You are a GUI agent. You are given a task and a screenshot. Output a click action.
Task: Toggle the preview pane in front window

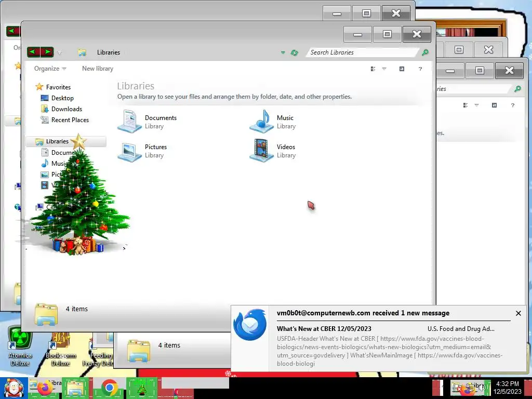(402, 69)
